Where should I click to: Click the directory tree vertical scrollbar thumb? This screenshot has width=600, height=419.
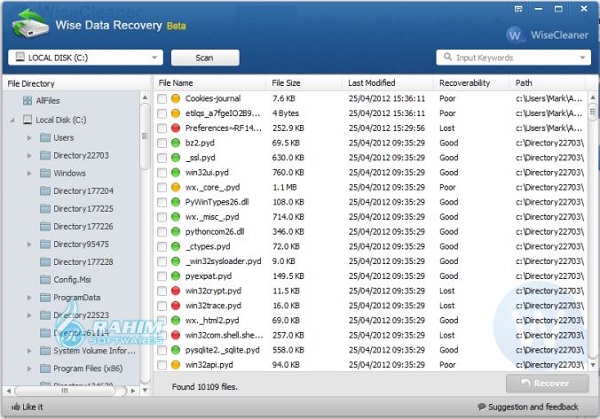click(145, 135)
